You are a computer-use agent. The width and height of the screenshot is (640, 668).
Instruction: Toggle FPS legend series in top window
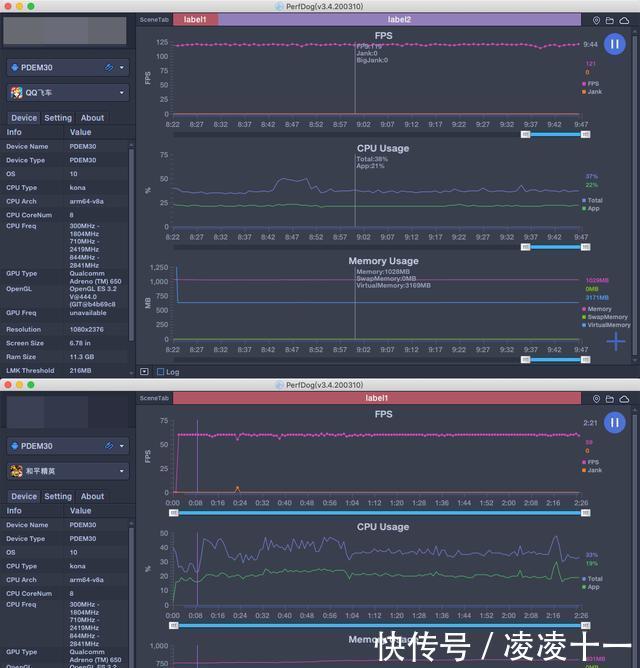590,84
